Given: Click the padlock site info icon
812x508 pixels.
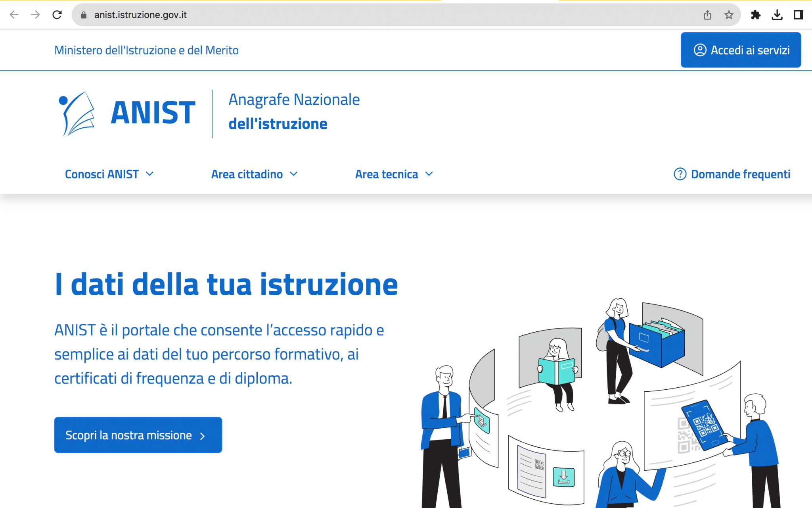Looking at the screenshot, I should pos(84,15).
